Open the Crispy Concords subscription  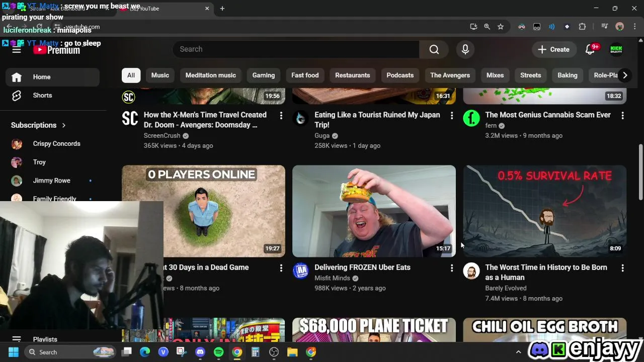[x=53, y=144]
